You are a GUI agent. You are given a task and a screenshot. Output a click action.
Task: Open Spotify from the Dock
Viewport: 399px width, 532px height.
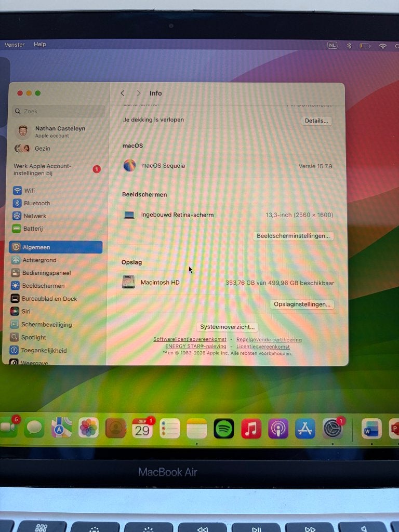[224, 429]
